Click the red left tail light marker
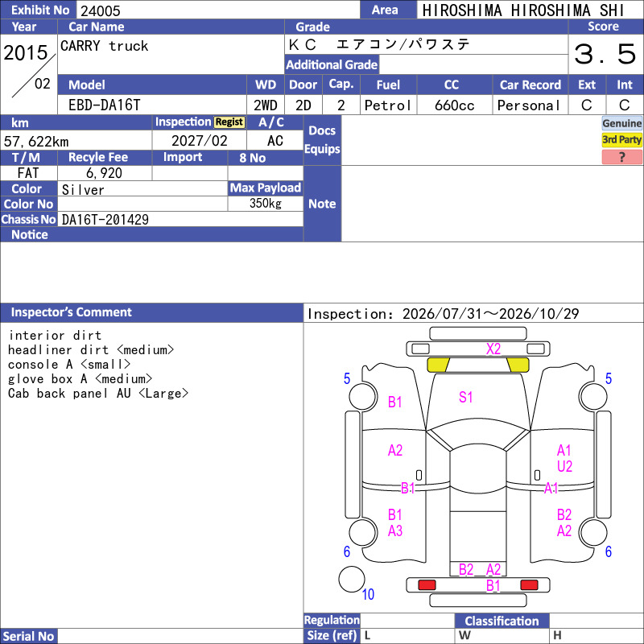644x644 pixels. point(427,585)
